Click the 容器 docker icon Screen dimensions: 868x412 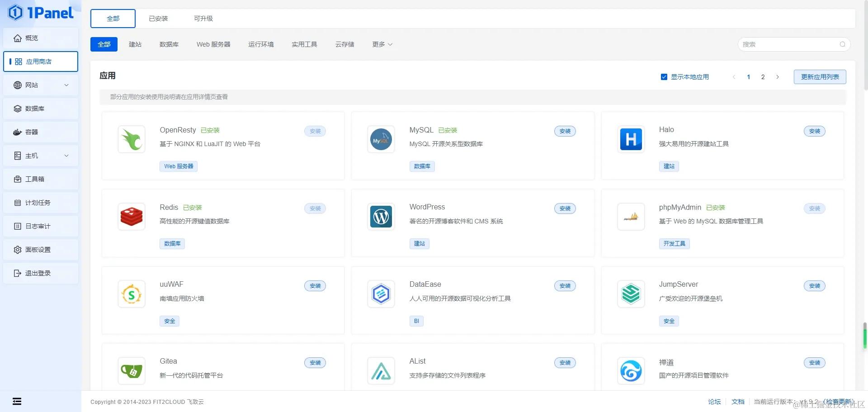click(18, 132)
